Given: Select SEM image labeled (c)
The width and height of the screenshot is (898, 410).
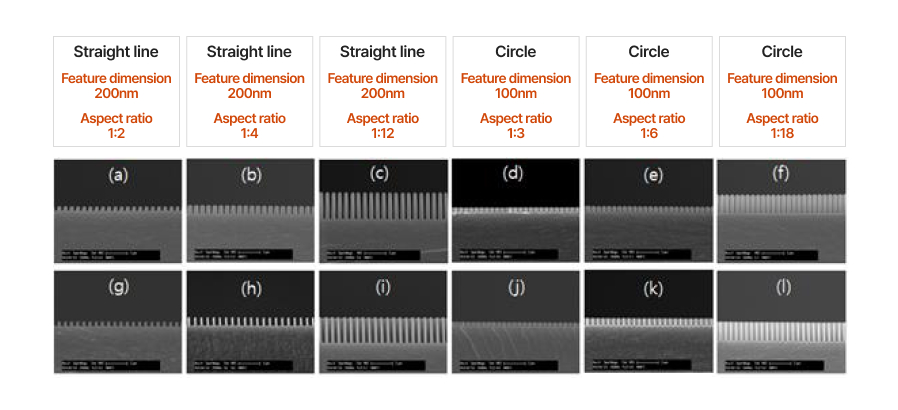Looking at the screenshot, I should pos(383,211).
